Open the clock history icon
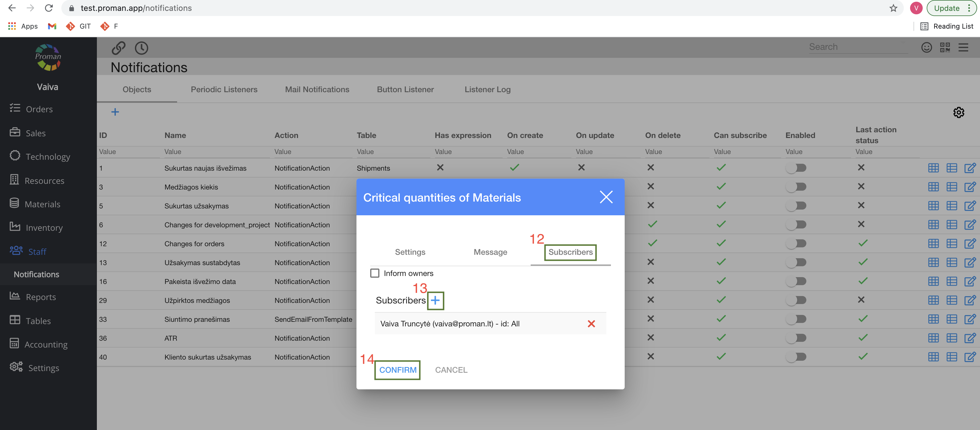 click(142, 48)
